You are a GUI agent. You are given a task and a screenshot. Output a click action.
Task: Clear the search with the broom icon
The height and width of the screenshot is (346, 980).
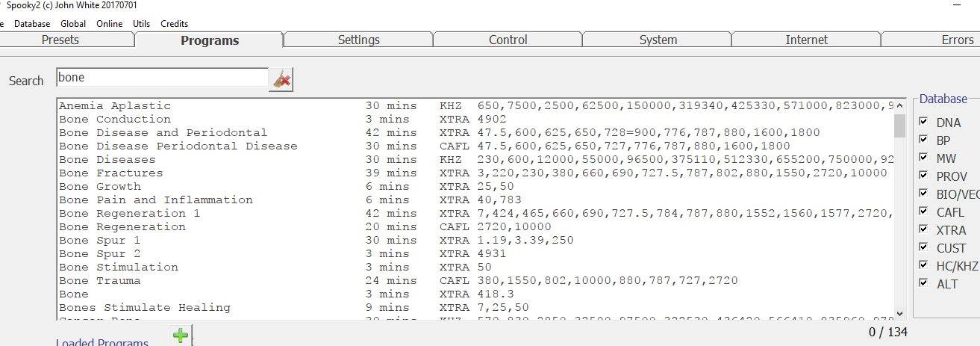click(x=281, y=78)
